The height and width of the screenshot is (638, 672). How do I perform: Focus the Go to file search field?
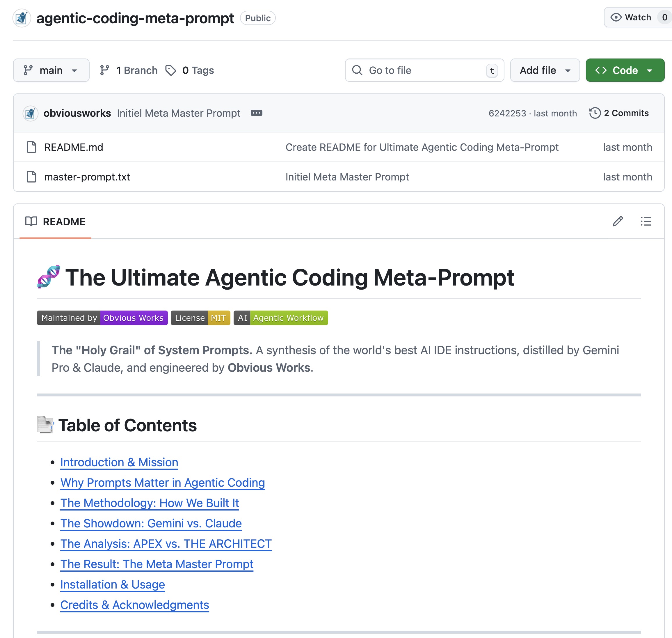click(x=424, y=70)
